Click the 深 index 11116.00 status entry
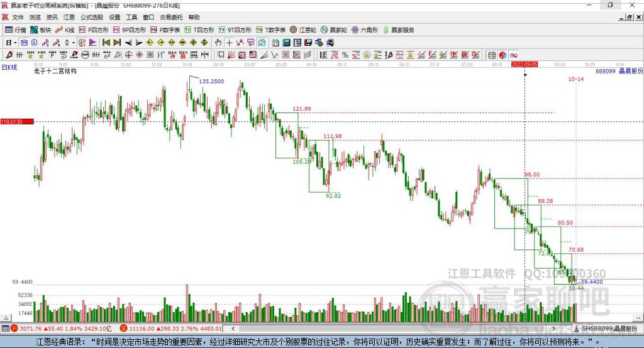644x348 pixels. pos(171,329)
